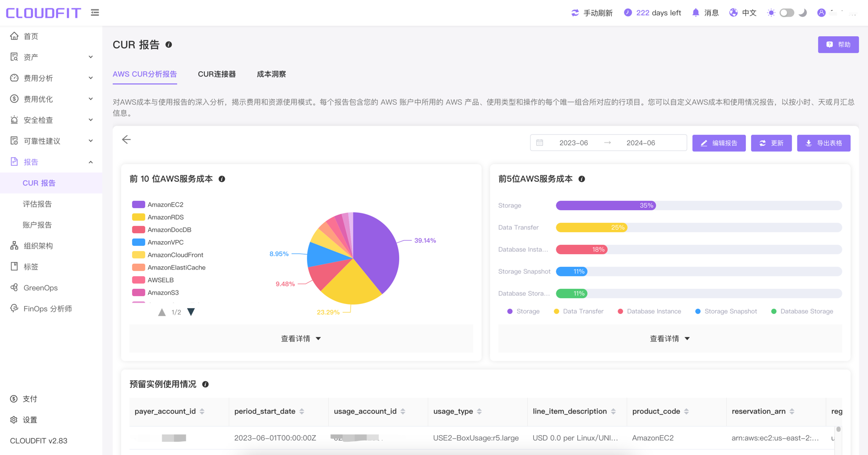The width and height of the screenshot is (868, 455).
Task: Toggle AmazonVPC legend series
Action: coord(158,242)
